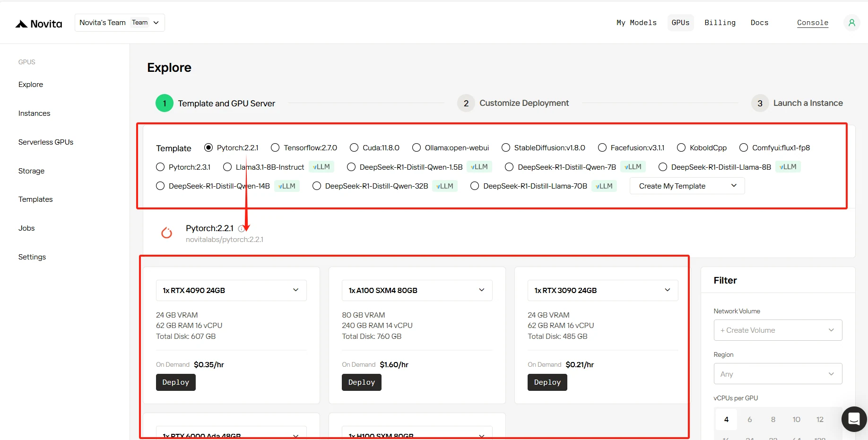The image size is (868, 440).
Task: Click the $1.60/hr on-demand price
Action: pos(394,365)
